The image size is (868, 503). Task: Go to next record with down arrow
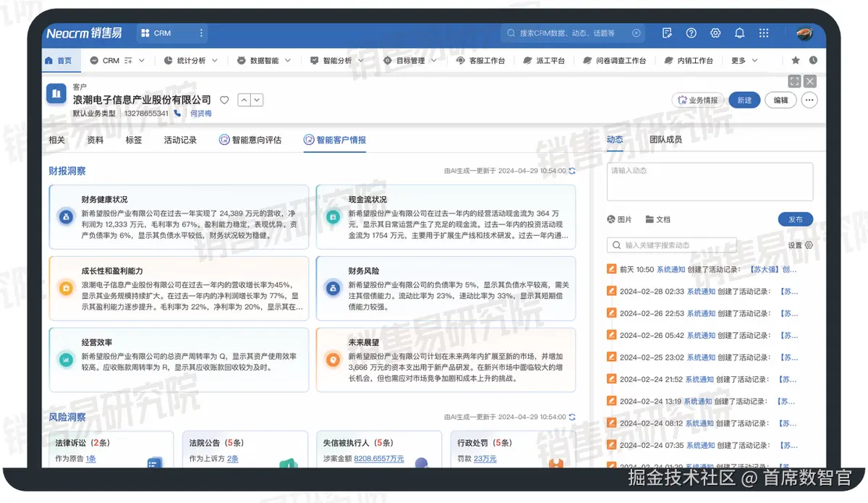click(x=257, y=100)
